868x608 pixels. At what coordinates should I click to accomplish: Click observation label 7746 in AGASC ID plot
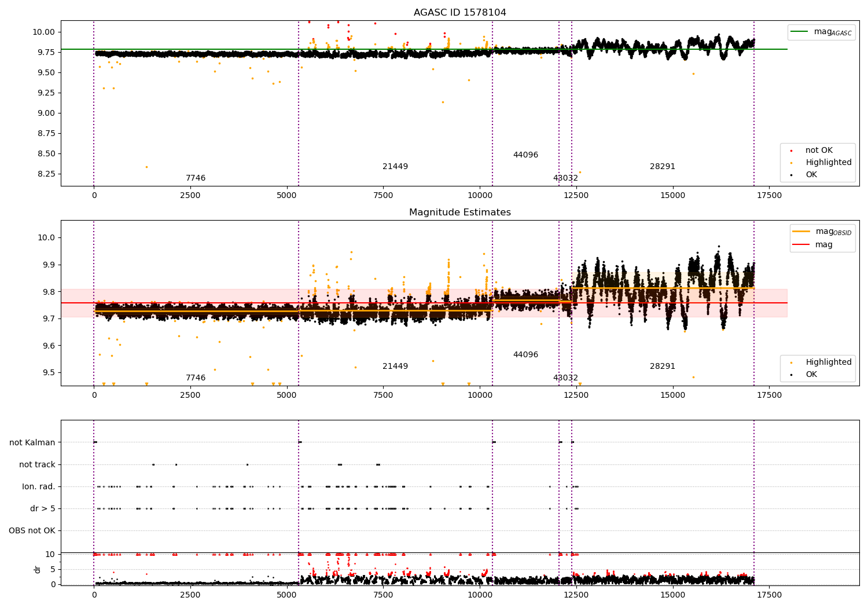(196, 178)
